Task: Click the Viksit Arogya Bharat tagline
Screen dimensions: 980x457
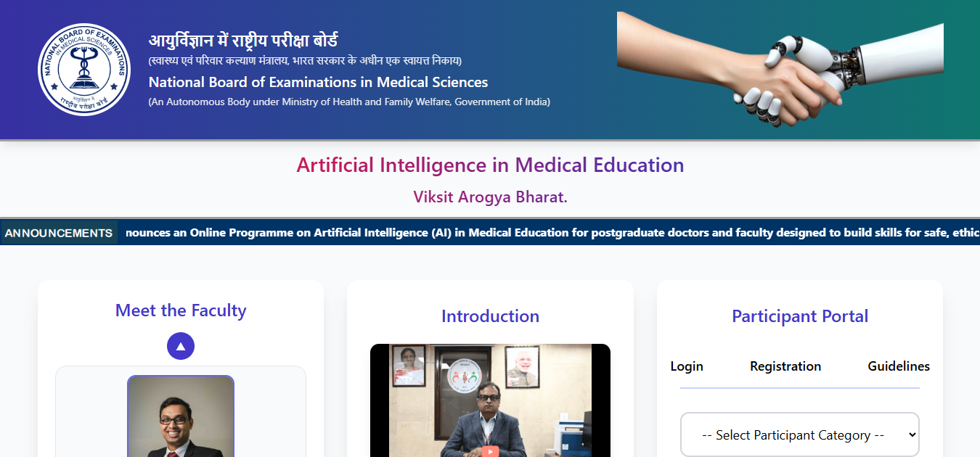Action: [x=490, y=197]
